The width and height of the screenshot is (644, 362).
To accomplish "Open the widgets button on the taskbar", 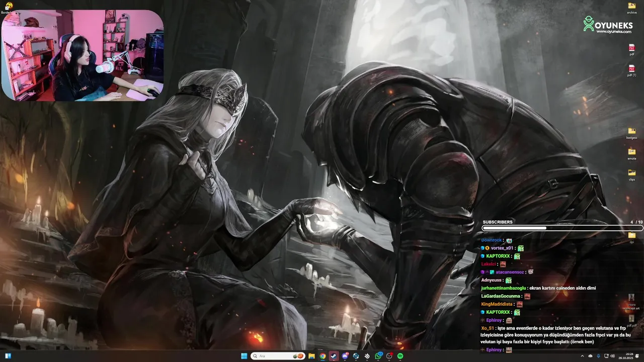I will pos(8,356).
